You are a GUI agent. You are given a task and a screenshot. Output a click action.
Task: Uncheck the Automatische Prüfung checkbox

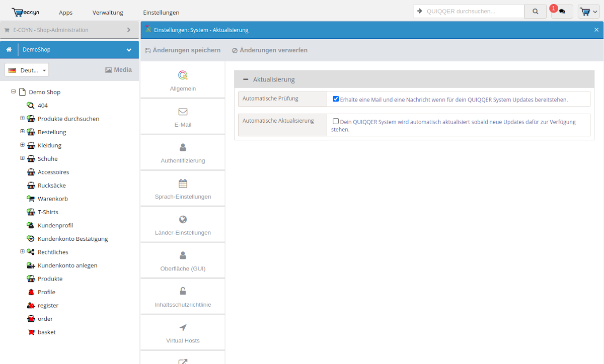(x=336, y=99)
